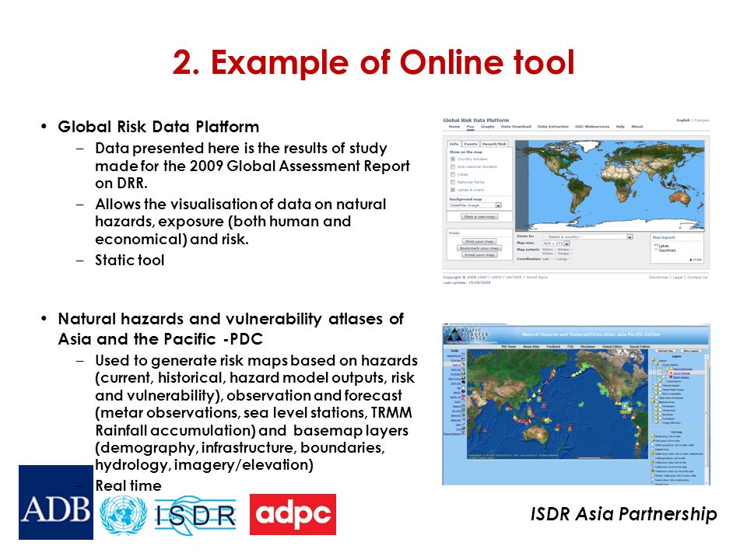This screenshot has height=560, width=747.
Task: Click Email your map button
Action: click(479, 255)
